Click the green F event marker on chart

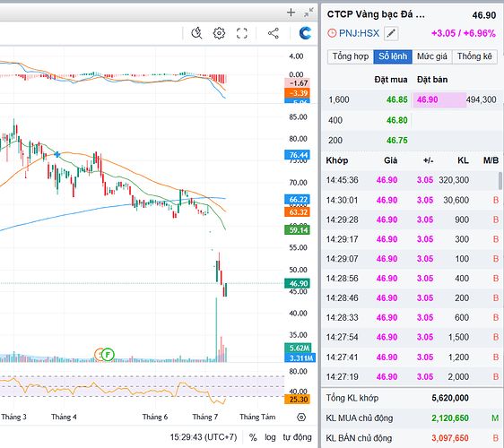coord(108,355)
